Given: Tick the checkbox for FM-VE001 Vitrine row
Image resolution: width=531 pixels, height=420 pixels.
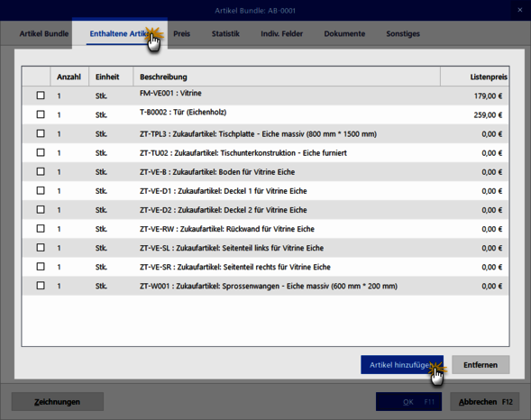Looking at the screenshot, I should click(41, 96).
